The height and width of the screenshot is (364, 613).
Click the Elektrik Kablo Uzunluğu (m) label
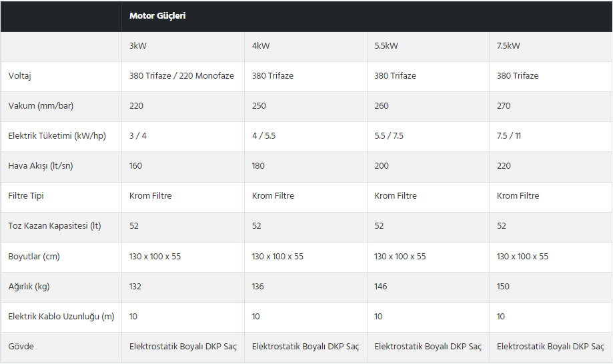coord(61,317)
